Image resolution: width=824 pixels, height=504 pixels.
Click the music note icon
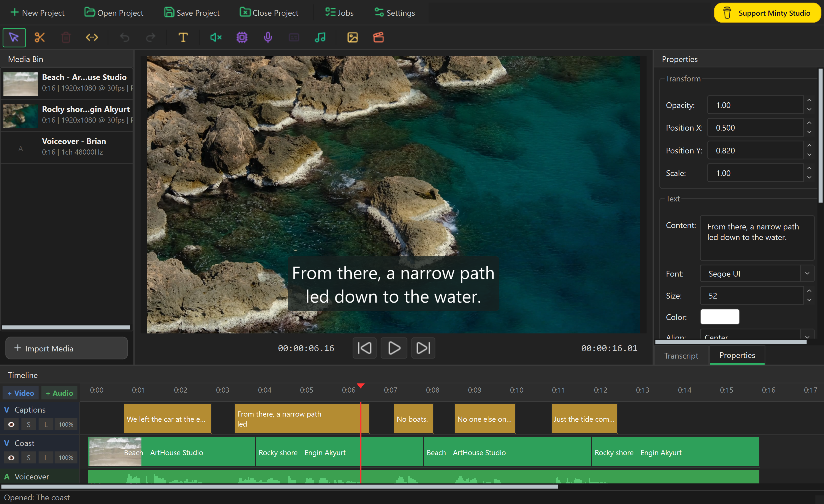click(320, 37)
